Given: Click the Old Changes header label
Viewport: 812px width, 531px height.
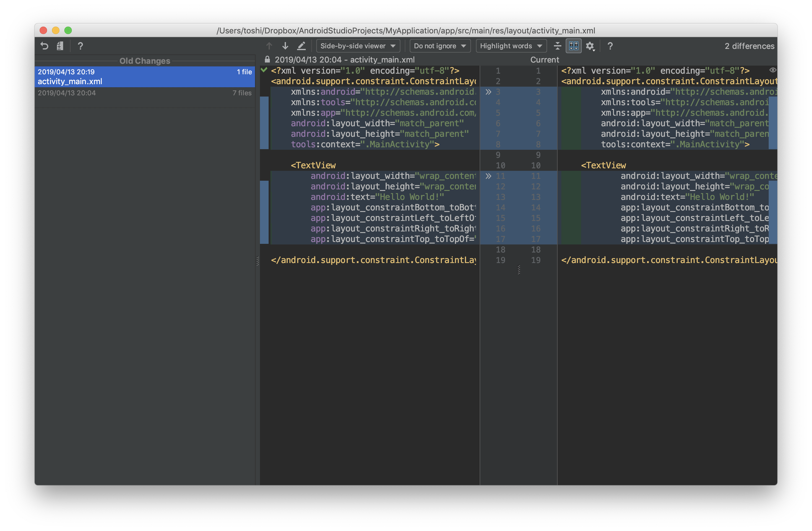Looking at the screenshot, I should point(145,61).
